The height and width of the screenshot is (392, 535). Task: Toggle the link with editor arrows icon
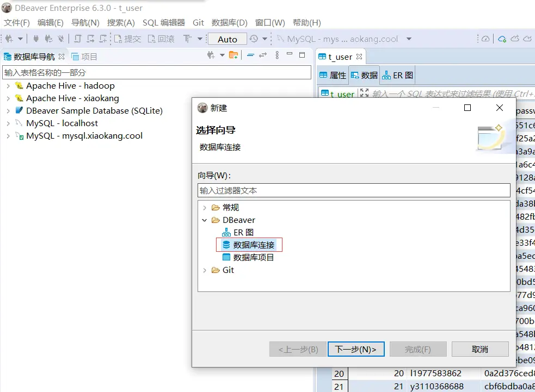tap(263, 55)
